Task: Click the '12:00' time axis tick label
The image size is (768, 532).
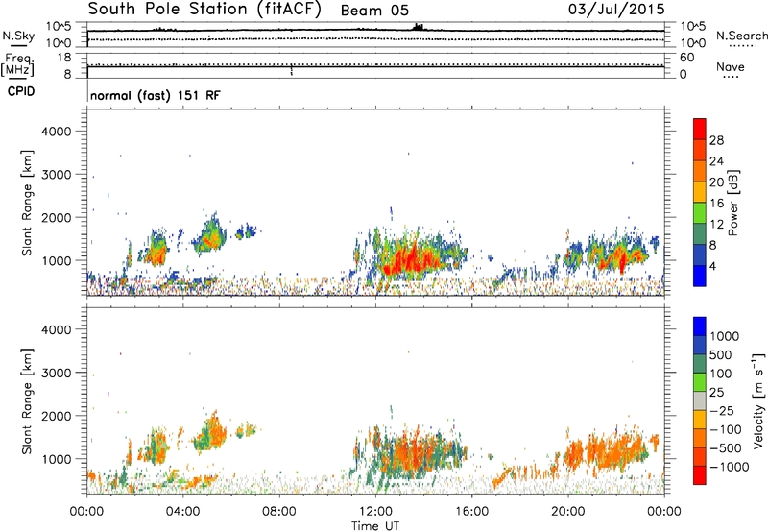Action: 375,512
